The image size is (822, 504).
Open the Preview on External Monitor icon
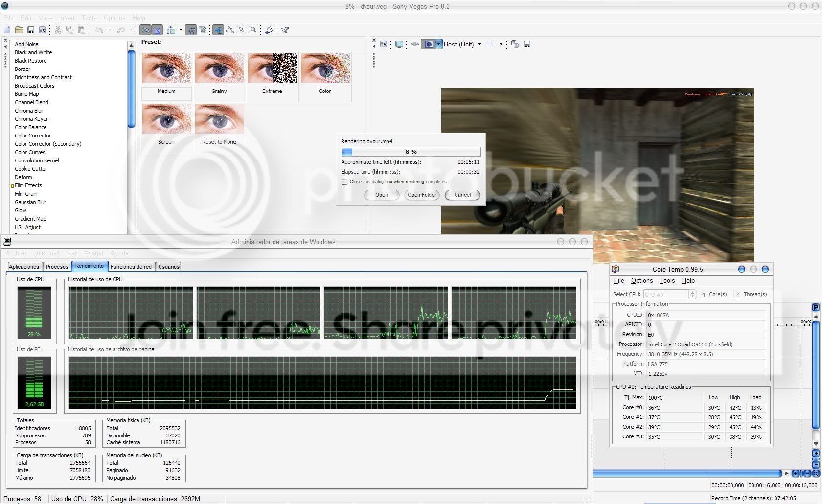399,44
